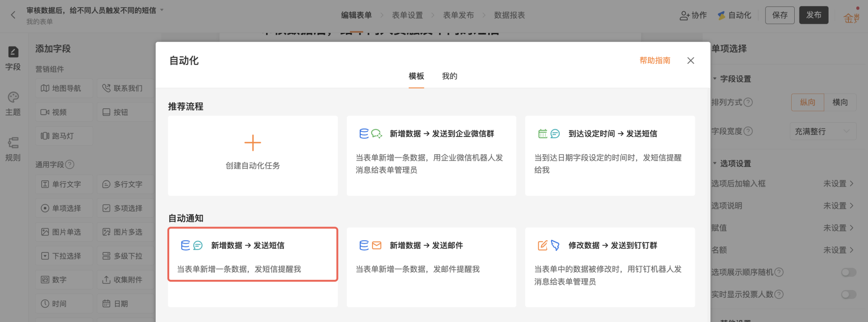Add 数字 number field

pos(64,280)
